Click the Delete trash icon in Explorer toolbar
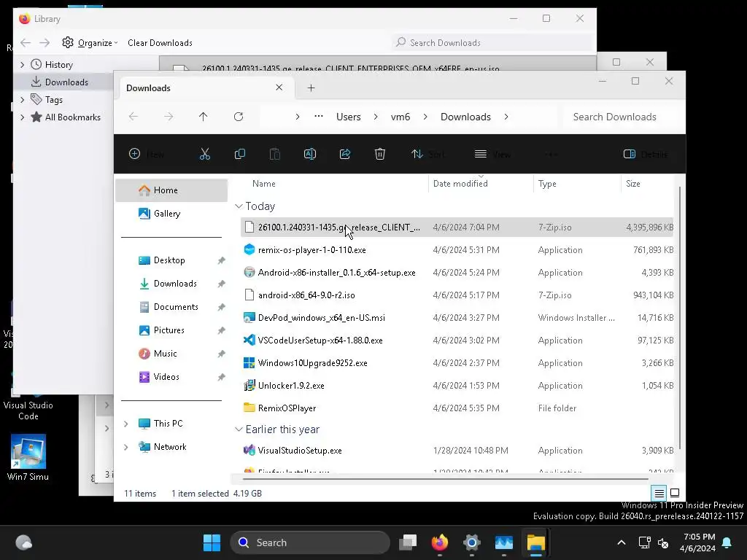 pos(379,154)
